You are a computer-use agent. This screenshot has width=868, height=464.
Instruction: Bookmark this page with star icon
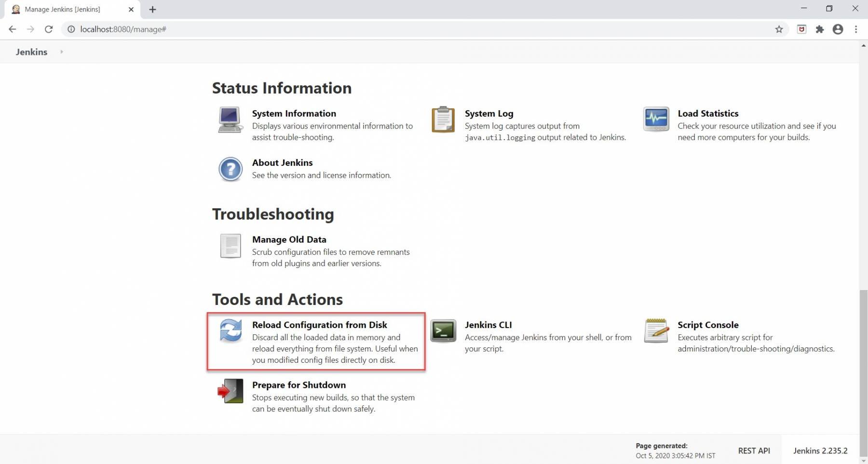(x=779, y=29)
